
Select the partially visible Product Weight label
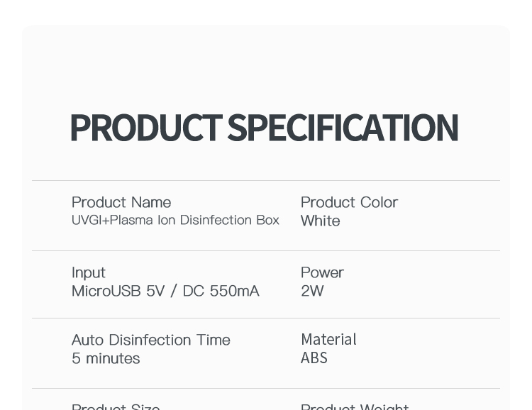click(355, 406)
